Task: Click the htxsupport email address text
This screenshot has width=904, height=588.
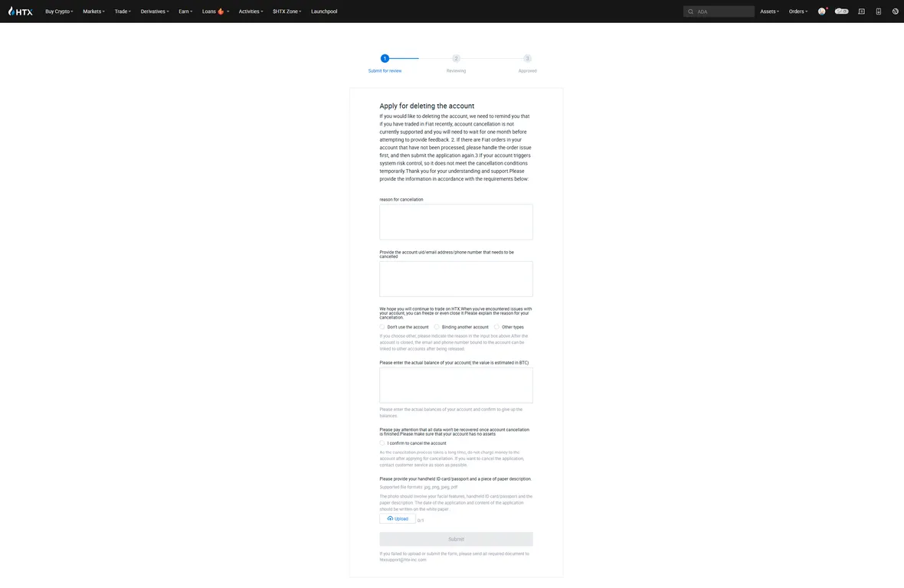Action: 403,560
